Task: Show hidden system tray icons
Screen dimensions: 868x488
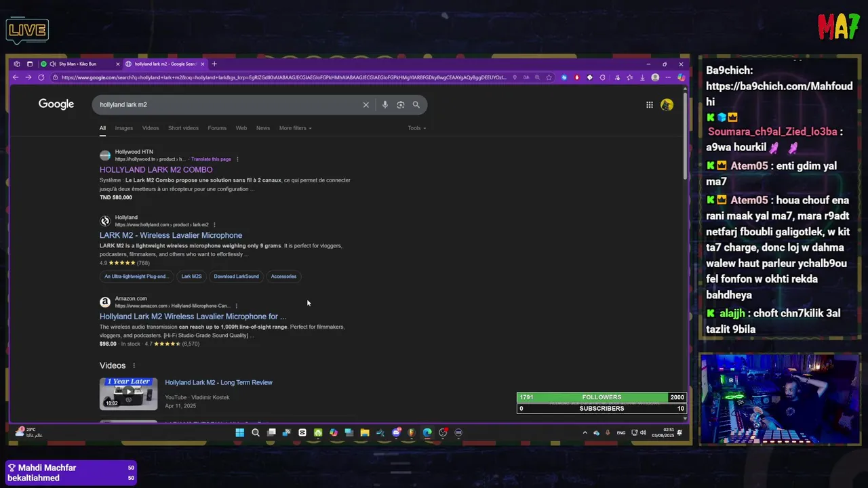Action: point(585,432)
